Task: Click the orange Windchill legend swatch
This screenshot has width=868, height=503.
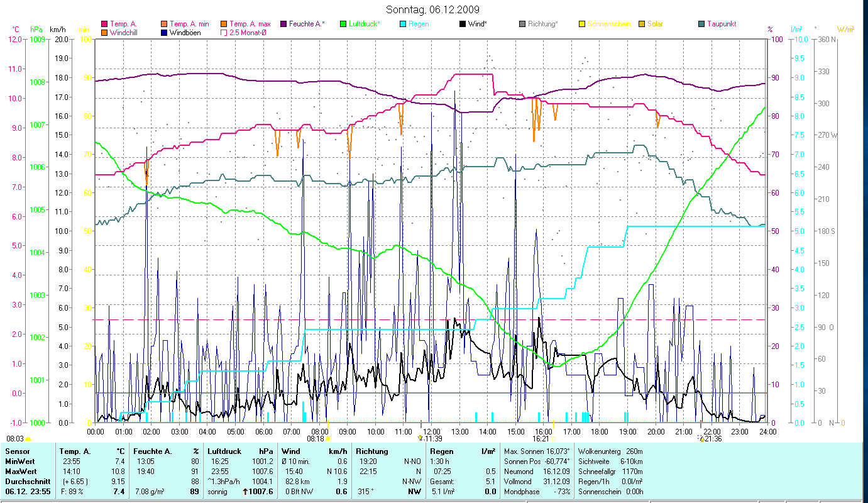Action: [104, 32]
